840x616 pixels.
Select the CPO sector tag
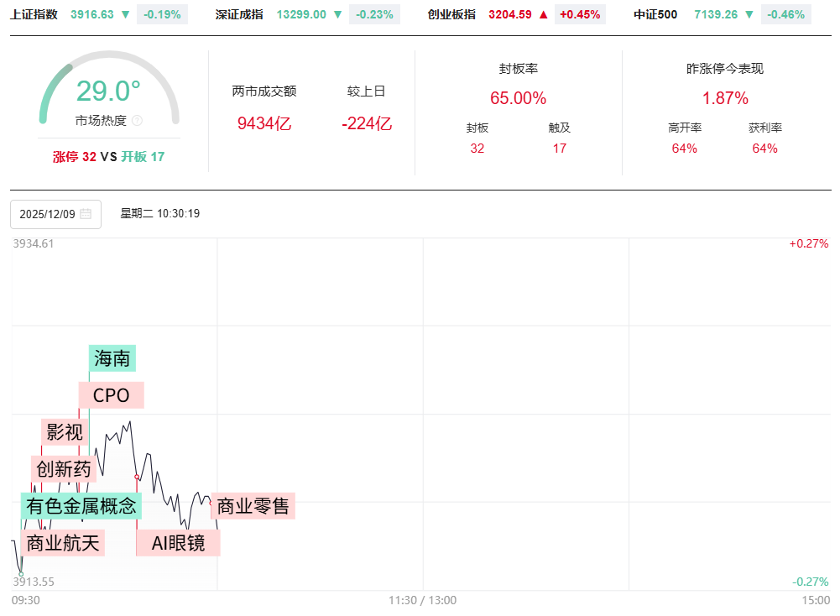(112, 395)
